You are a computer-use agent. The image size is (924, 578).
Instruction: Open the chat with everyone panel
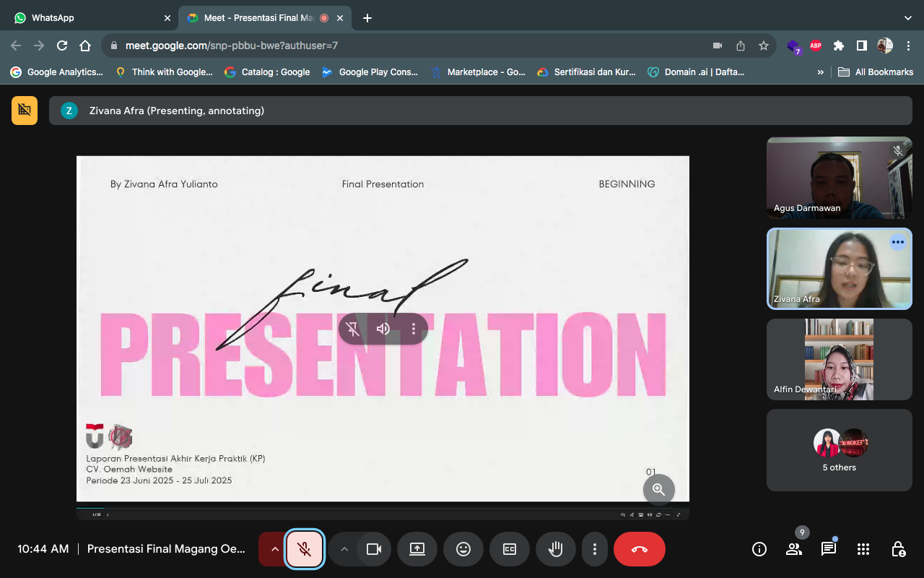(828, 549)
